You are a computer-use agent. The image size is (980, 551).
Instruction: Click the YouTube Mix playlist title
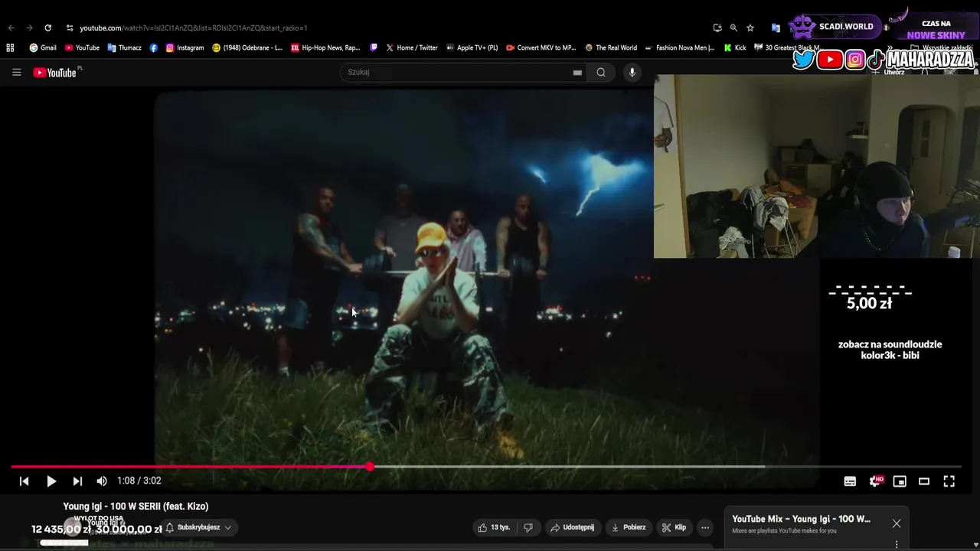(801, 519)
